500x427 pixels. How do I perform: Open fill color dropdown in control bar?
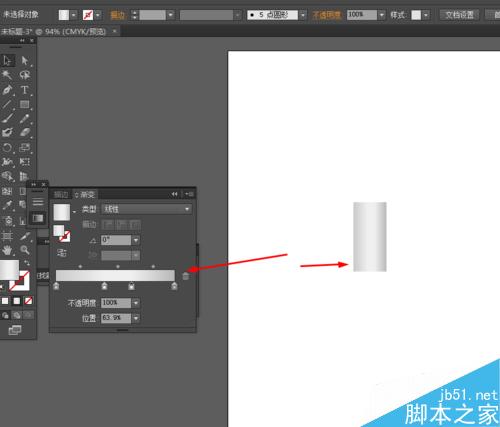click(73, 15)
